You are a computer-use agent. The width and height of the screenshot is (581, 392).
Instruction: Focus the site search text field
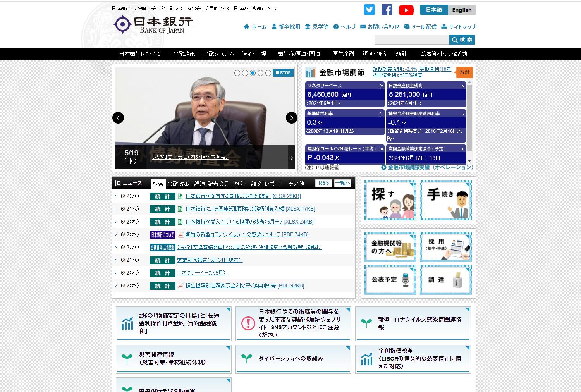(x=411, y=40)
